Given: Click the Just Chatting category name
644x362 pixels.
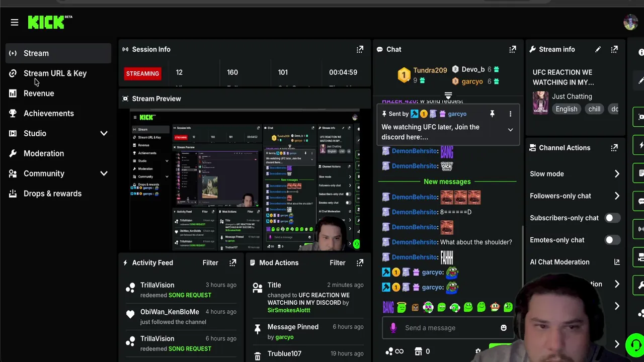Looking at the screenshot, I should [572, 97].
